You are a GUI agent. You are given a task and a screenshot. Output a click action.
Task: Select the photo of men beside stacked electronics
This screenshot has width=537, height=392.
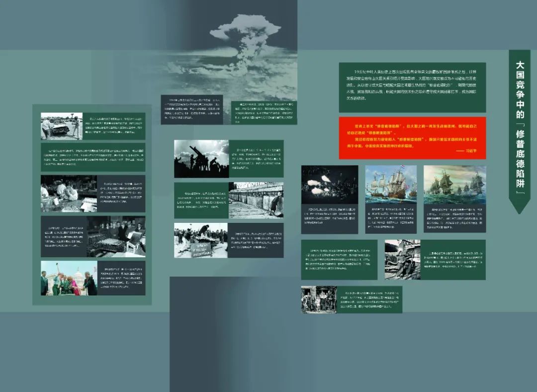click(116, 236)
